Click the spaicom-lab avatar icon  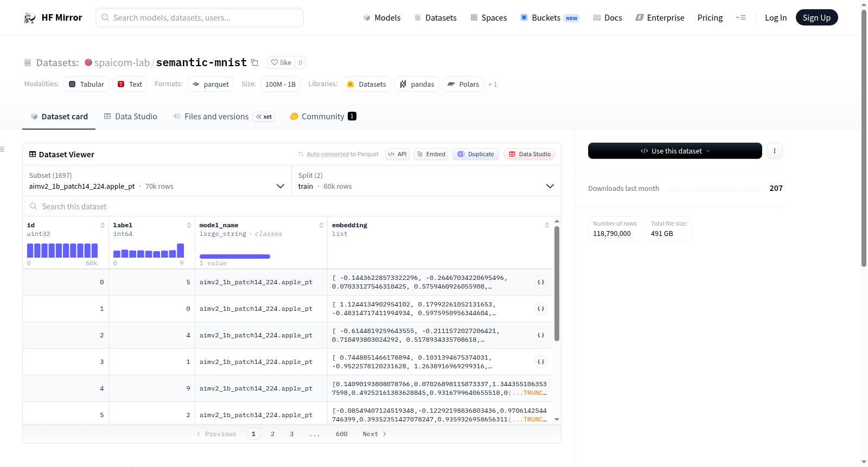88,62
